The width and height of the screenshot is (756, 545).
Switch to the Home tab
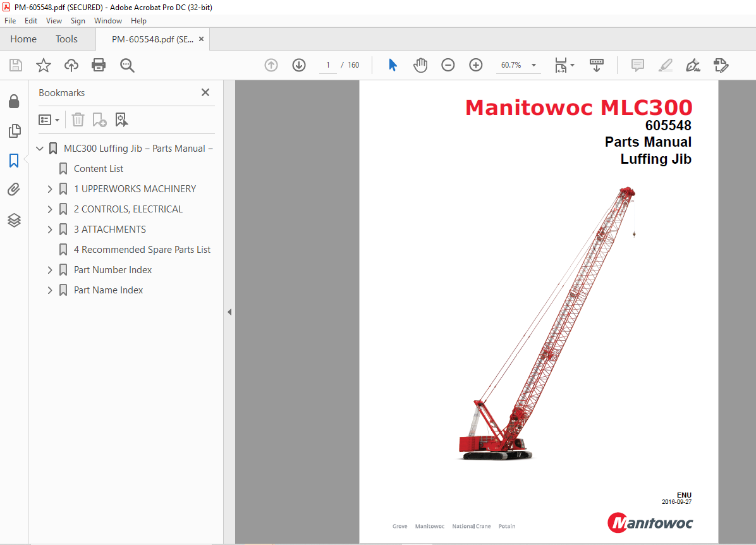coord(23,39)
